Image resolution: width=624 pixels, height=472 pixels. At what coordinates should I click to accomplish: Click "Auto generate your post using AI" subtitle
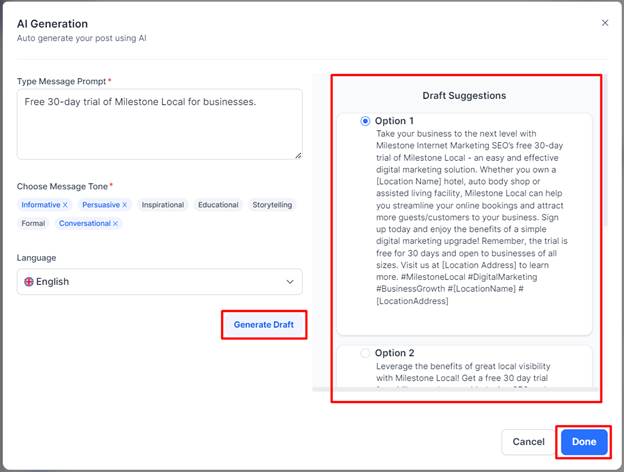(x=82, y=38)
